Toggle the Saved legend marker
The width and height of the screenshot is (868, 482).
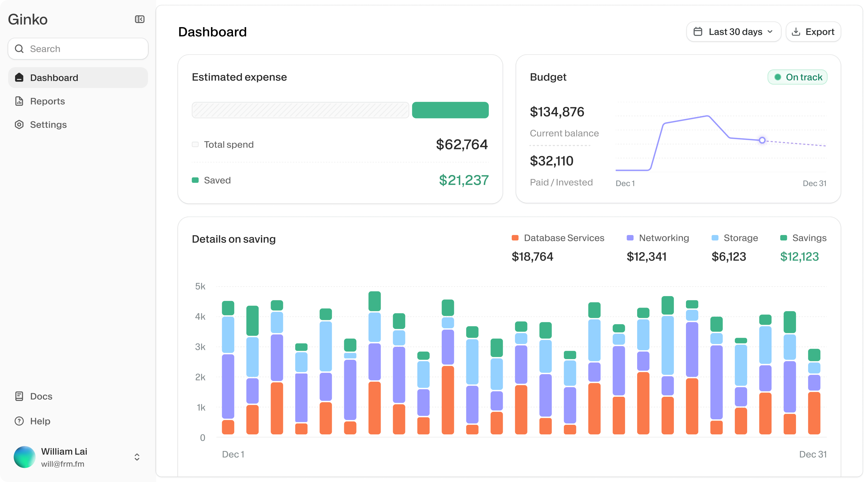(x=195, y=180)
